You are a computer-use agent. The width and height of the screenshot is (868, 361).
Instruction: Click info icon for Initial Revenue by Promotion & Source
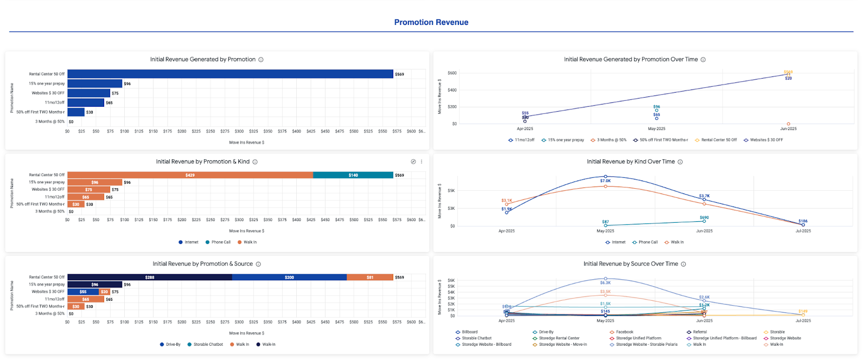[x=258, y=265]
